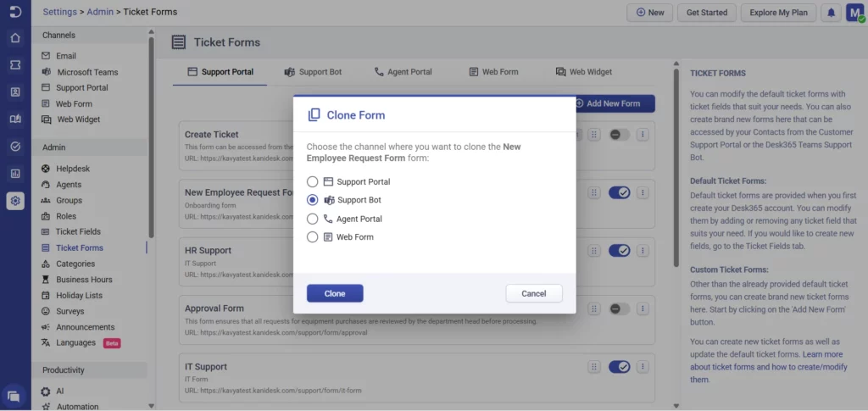Click the tickets icon in left rail
The image size is (868, 411).
pos(15,65)
